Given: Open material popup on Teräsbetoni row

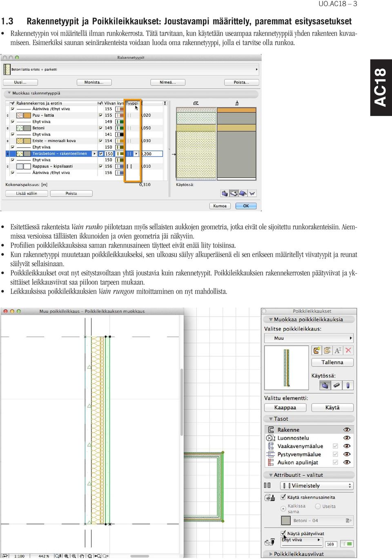Looking at the screenshot, I should tap(95, 154).
